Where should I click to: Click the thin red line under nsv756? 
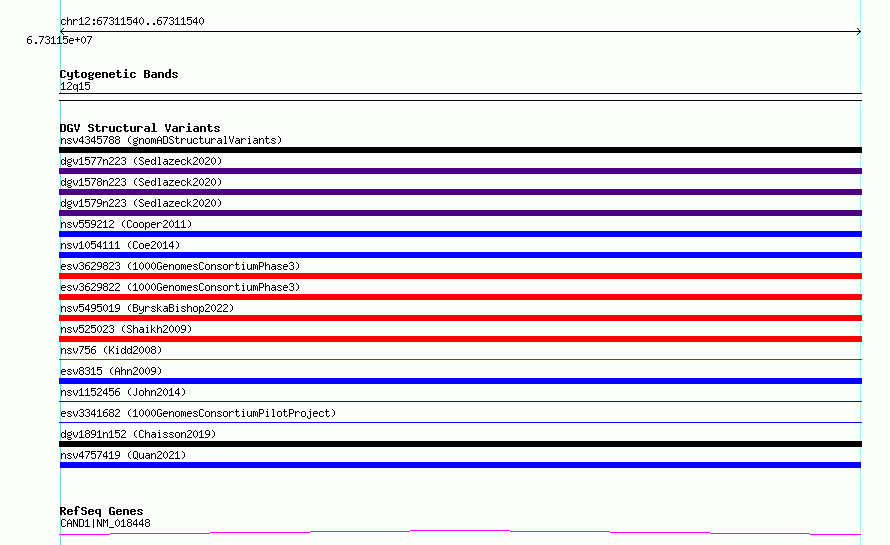pos(460,359)
